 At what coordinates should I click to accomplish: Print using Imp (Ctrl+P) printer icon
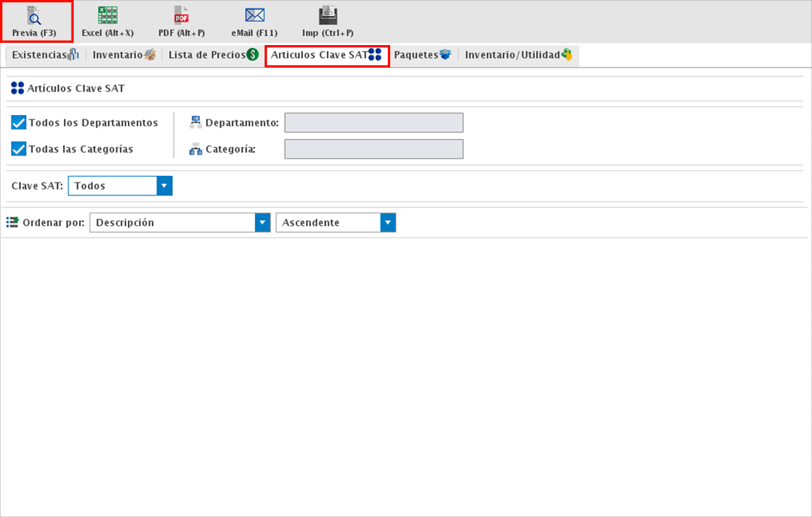coord(328,16)
